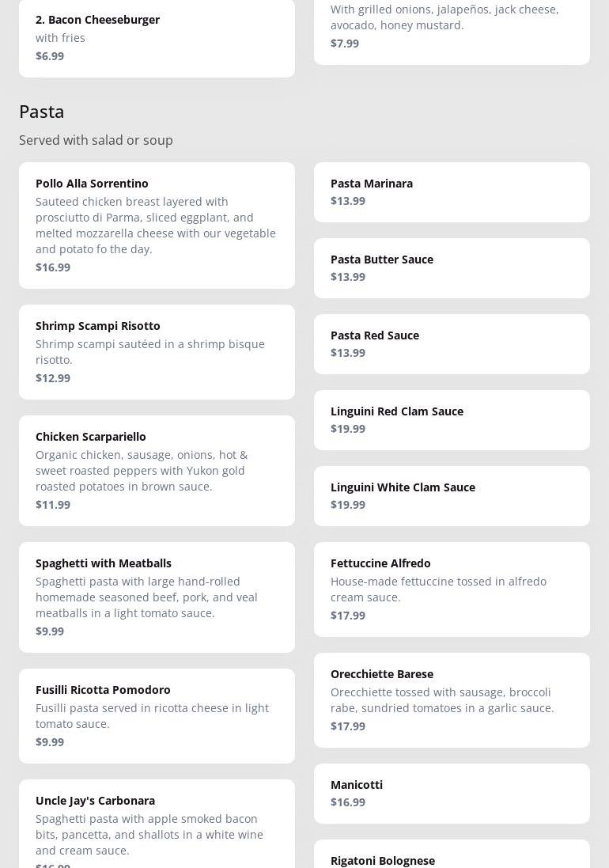This screenshot has height=868, width=609.
Task: Select the Pasta Butter Sauce card
Action: click(452, 267)
